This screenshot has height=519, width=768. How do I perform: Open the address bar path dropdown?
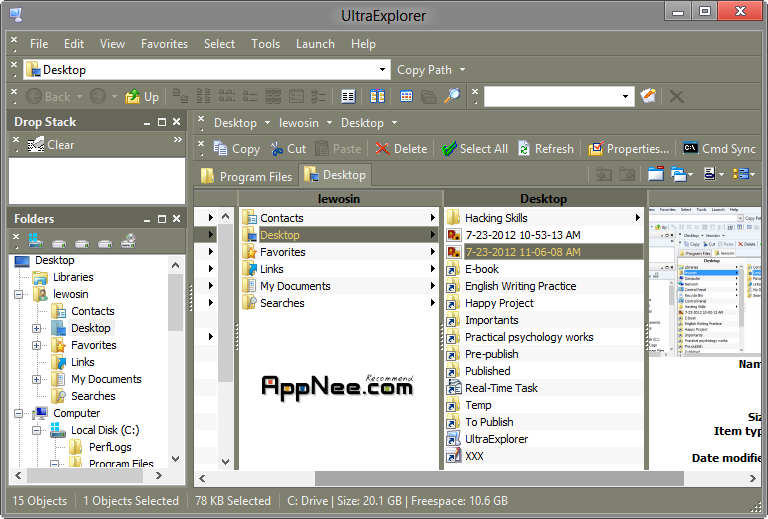(x=382, y=70)
